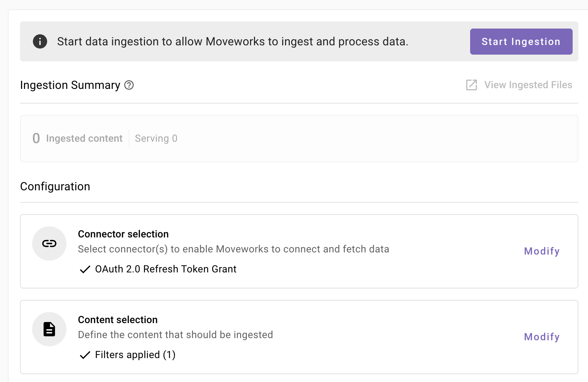
Task: Click the Content selection document icon
Action: click(49, 329)
